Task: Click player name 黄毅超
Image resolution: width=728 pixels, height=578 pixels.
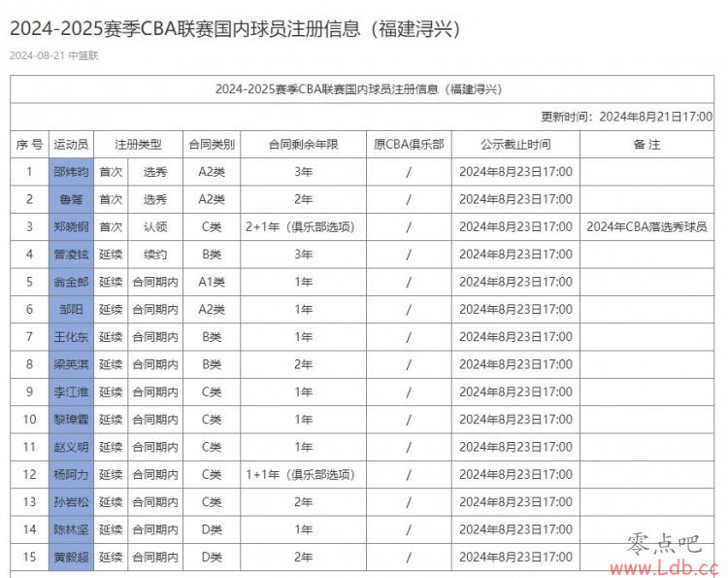Action: coord(71,557)
